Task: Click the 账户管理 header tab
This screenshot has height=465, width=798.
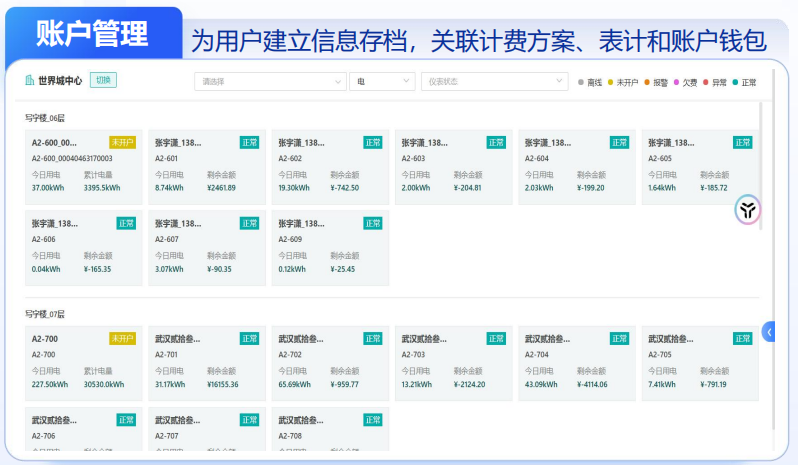Action: 93,34
